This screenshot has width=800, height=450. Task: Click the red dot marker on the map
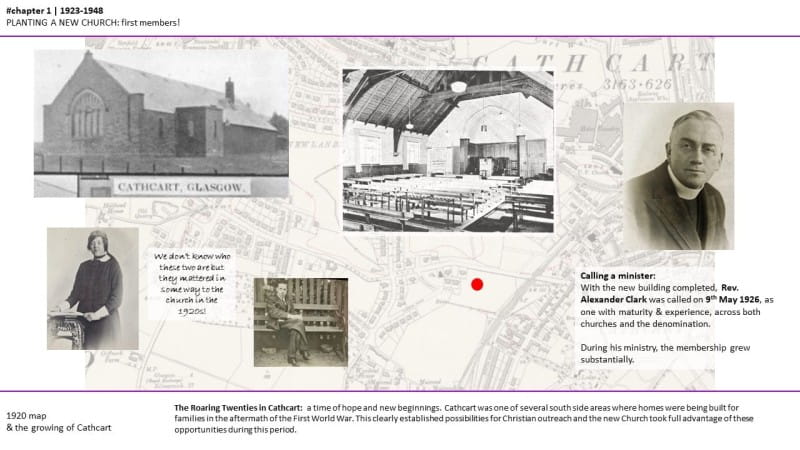(477, 284)
